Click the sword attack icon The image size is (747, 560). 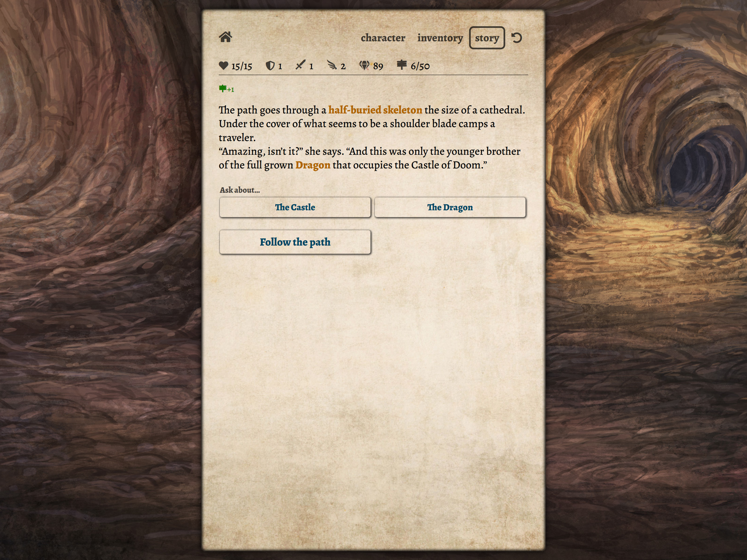tap(300, 65)
